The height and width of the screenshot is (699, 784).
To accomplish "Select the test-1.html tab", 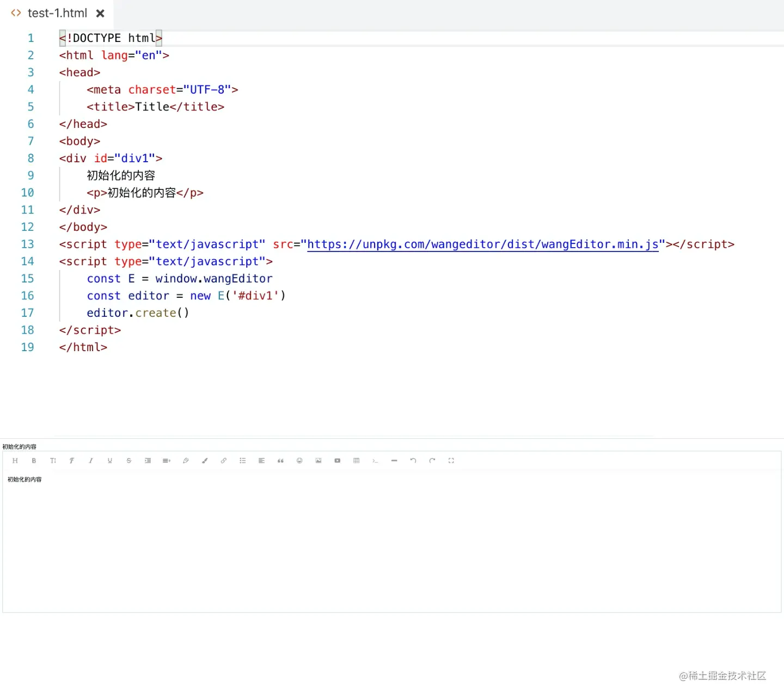I will point(57,13).
